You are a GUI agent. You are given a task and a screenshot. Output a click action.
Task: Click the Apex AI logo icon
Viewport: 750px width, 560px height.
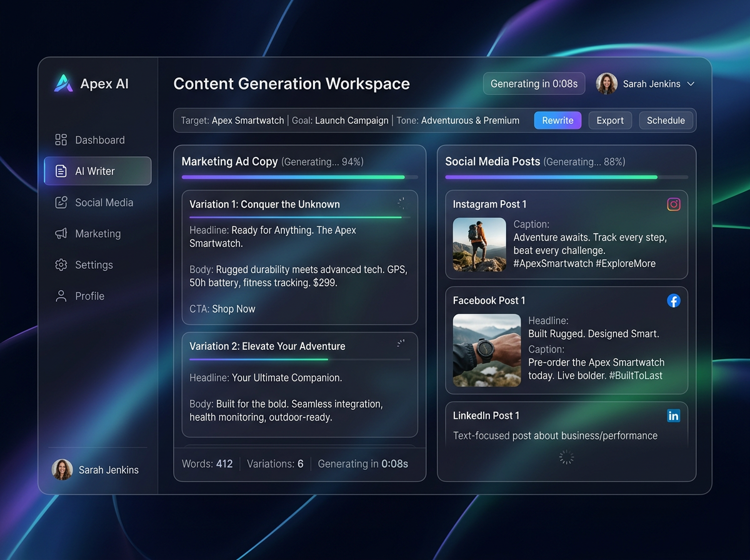click(64, 83)
